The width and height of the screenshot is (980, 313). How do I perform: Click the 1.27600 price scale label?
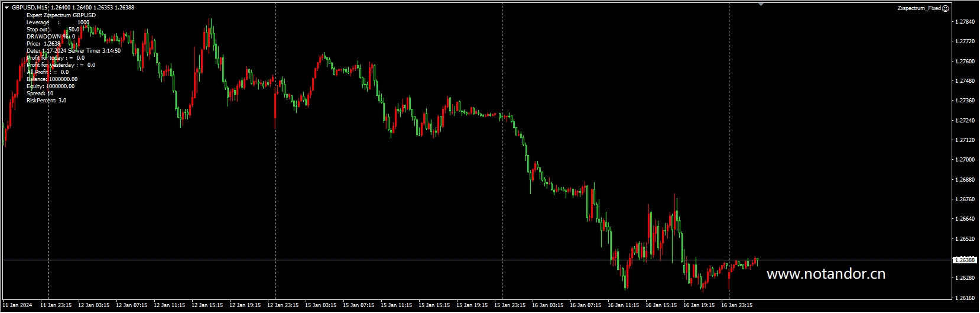(x=965, y=62)
